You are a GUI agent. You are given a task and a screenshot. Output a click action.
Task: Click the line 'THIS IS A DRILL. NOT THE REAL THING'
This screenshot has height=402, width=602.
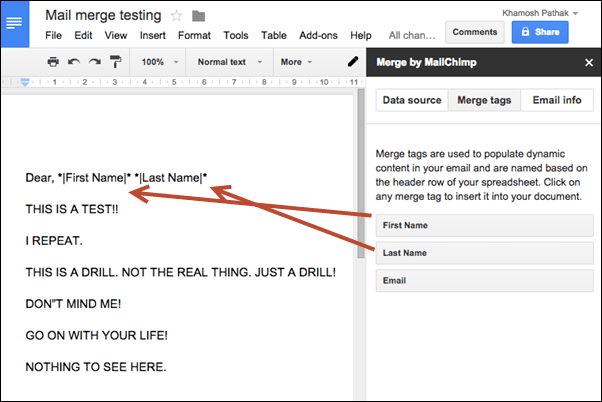pos(180,272)
